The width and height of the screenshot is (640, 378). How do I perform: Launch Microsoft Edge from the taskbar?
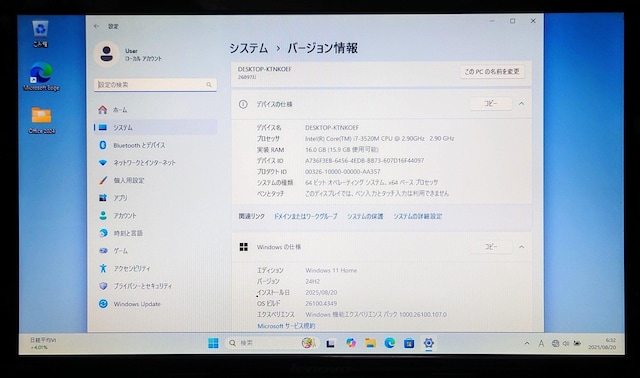click(x=390, y=343)
